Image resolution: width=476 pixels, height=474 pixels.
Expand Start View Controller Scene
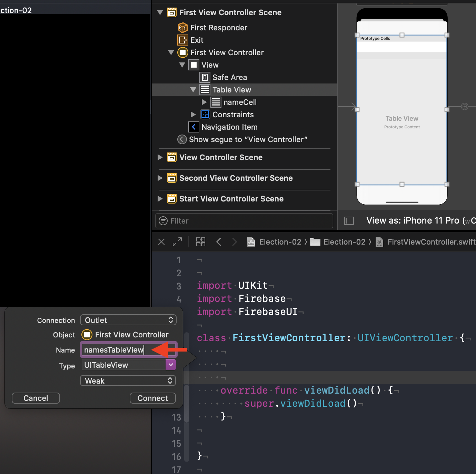(160, 199)
